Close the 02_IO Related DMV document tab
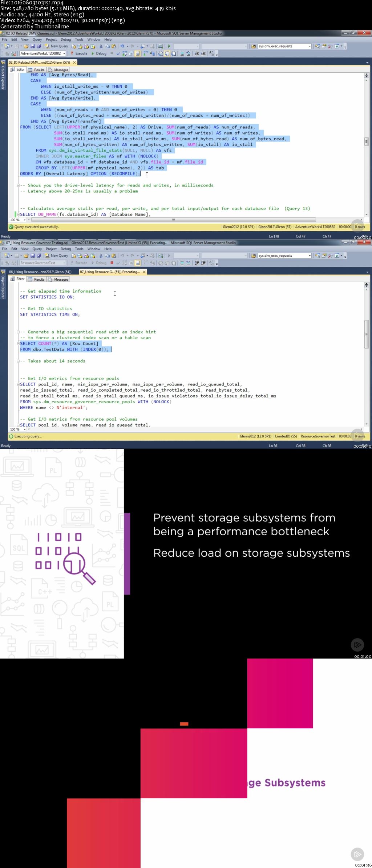 (x=74, y=63)
